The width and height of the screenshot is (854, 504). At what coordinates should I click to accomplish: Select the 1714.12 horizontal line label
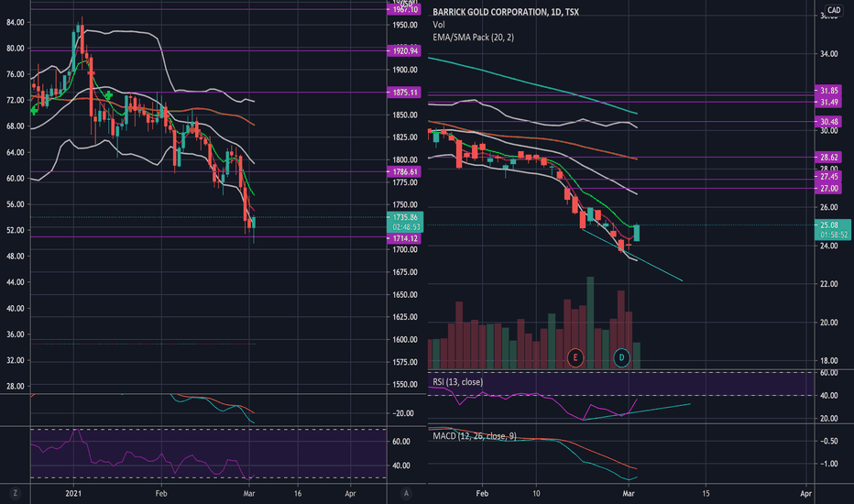pos(403,238)
